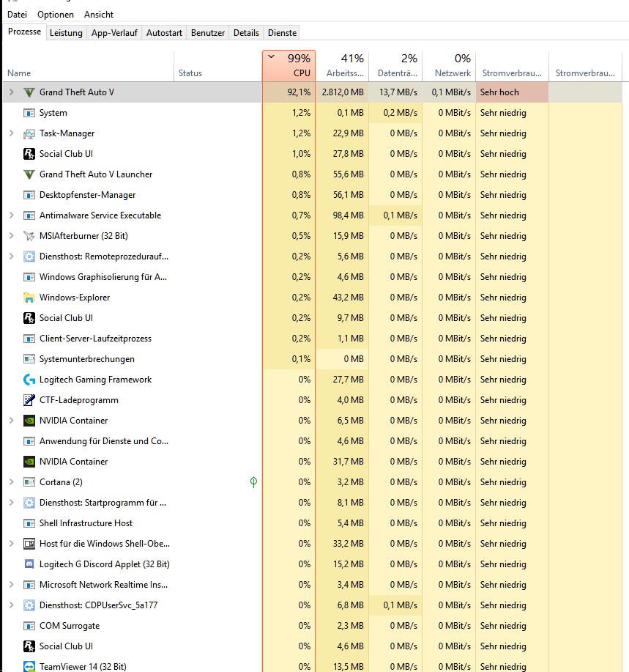Open the Datei menu
Image resolution: width=629 pixels, height=672 pixels.
(17, 15)
